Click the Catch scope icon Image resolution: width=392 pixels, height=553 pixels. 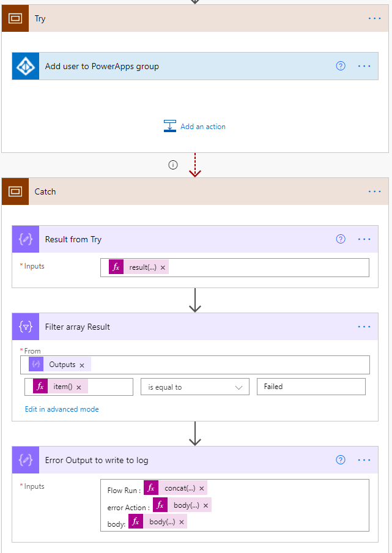pos(15,191)
